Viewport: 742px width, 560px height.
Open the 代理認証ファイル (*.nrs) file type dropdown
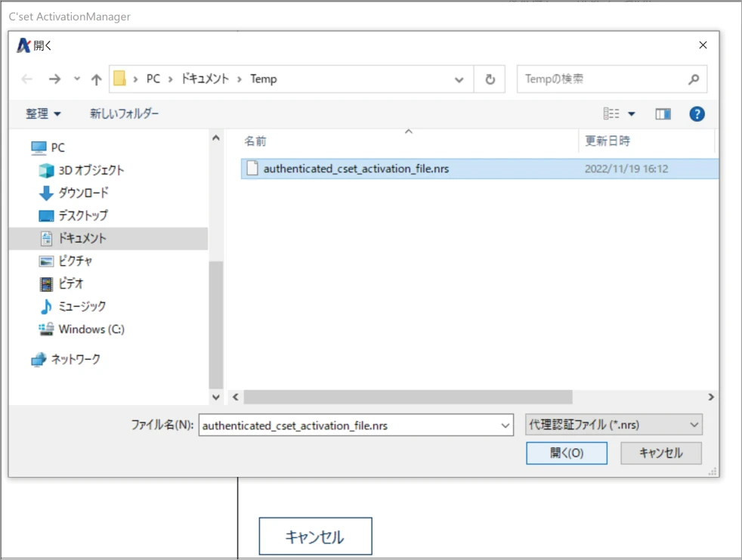click(x=613, y=425)
